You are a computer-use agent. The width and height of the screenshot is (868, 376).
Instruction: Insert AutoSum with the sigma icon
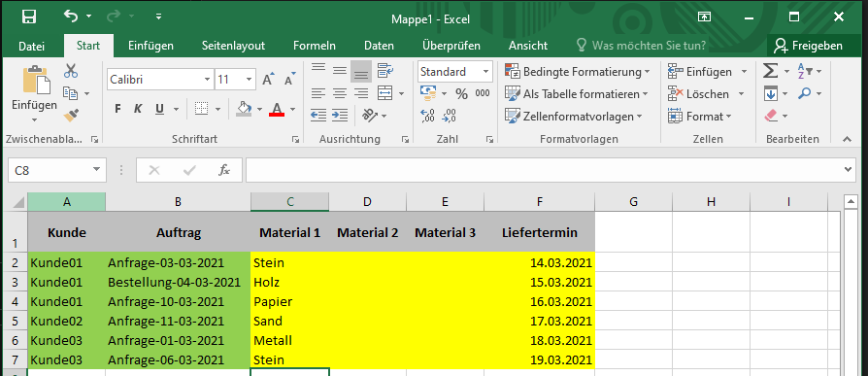pyautogui.click(x=770, y=71)
